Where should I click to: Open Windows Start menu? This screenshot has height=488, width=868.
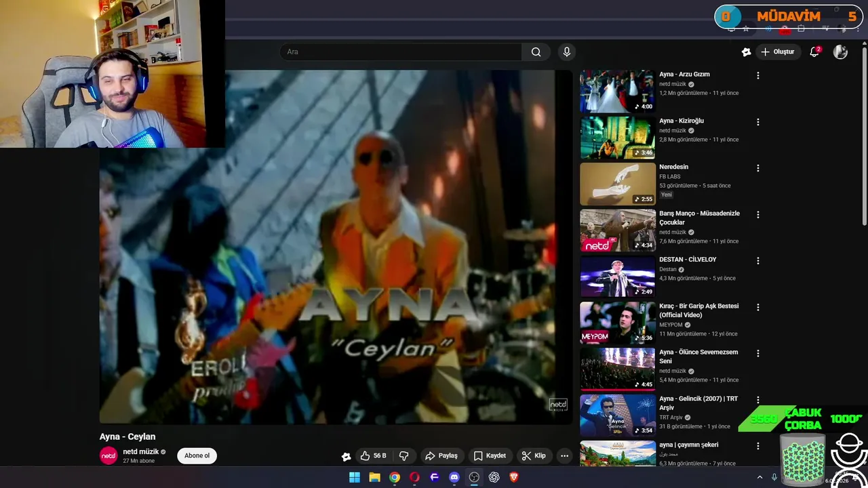355,477
